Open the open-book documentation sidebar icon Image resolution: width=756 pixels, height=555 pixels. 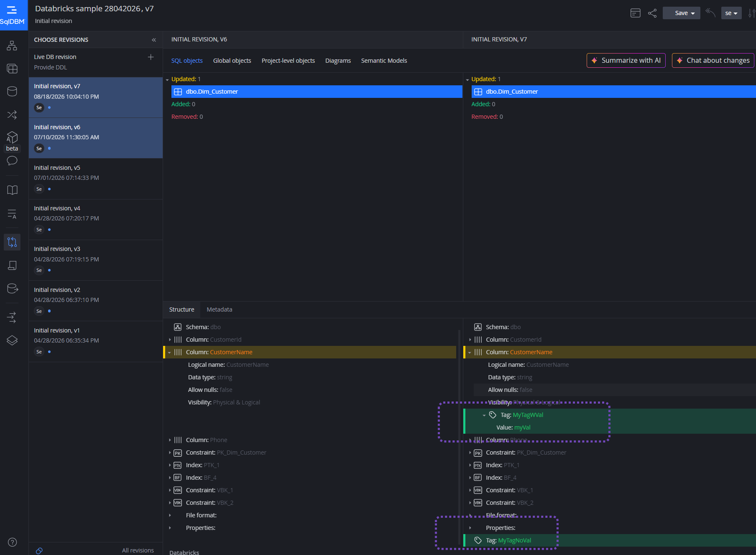(12, 190)
